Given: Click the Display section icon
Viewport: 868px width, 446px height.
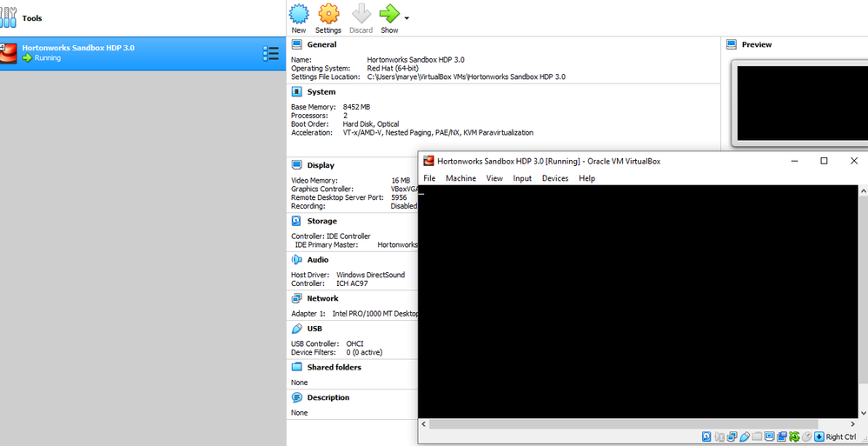Looking at the screenshot, I should (x=296, y=165).
